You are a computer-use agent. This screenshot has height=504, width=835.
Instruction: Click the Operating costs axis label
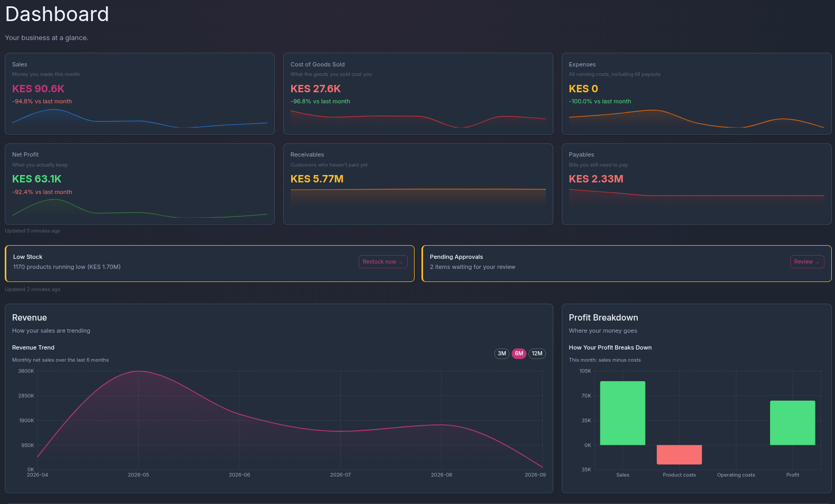(x=736, y=475)
